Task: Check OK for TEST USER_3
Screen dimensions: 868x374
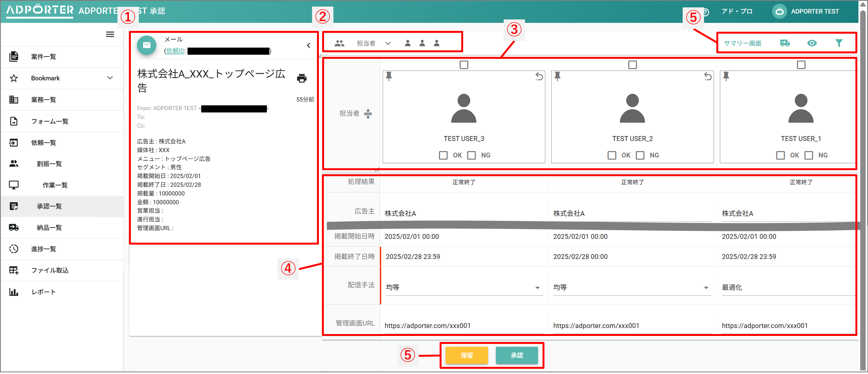Action: [x=443, y=155]
